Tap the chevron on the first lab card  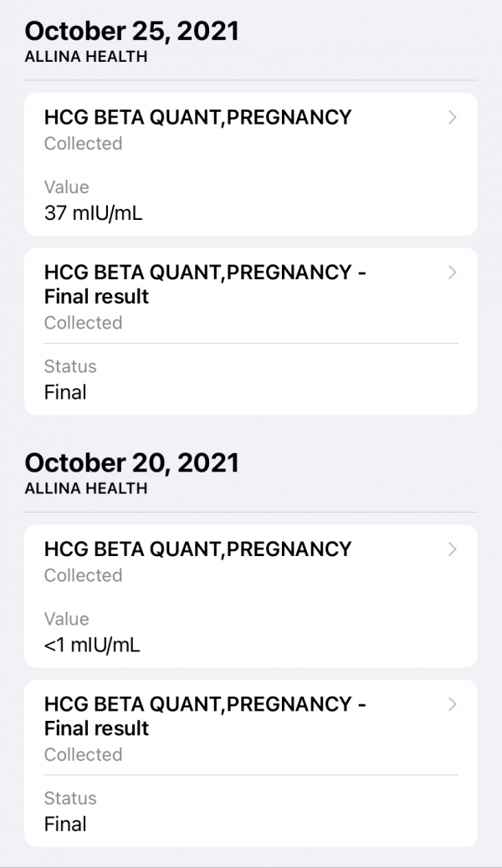pos(452,118)
